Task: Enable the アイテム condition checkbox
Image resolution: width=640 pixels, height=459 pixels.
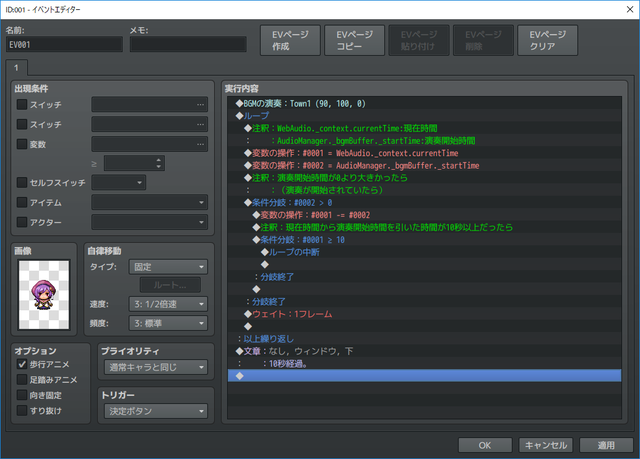Action: coord(22,202)
